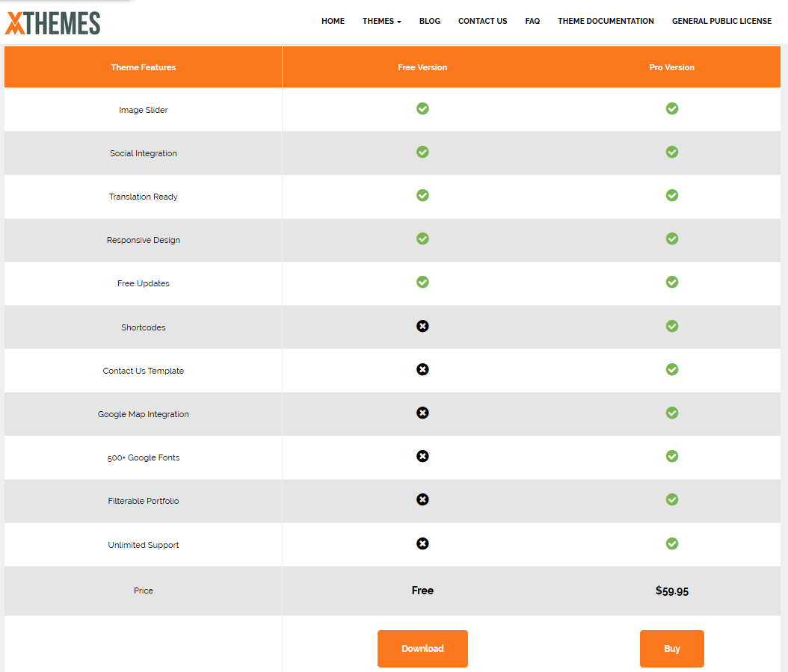The image size is (788, 672).
Task: Click Pro Version checkmark for Unlimited Support
Action: [x=672, y=544]
